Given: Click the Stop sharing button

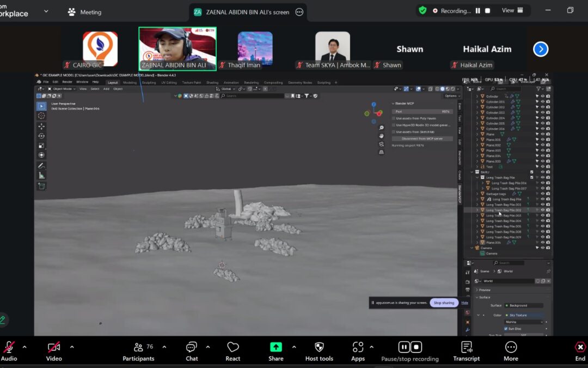Looking at the screenshot, I should [444, 303].
